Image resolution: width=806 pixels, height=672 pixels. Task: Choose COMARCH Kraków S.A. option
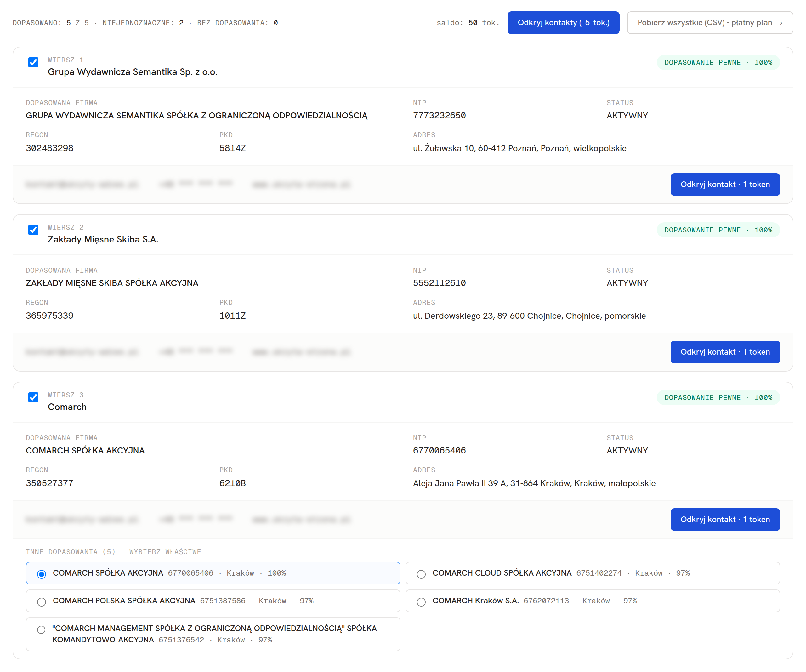coord(593,601)
